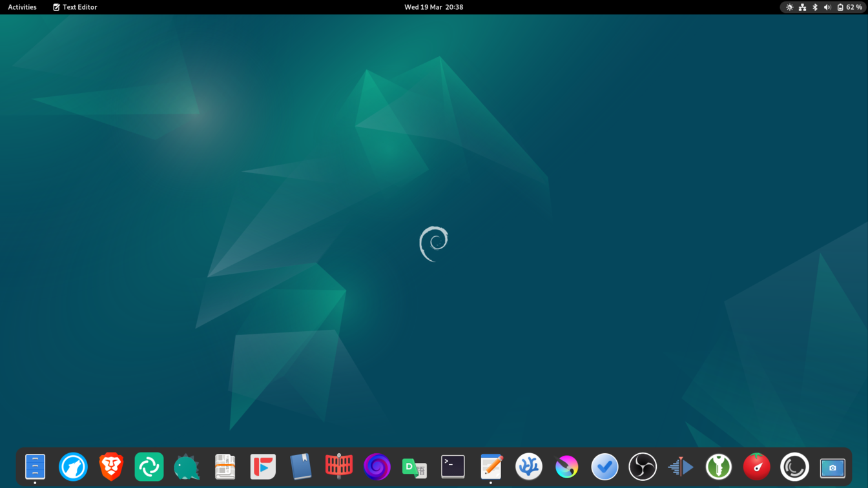Click the volume icon in system tray
The height and width of the screenshot is (488, 868).
point(827,7)
